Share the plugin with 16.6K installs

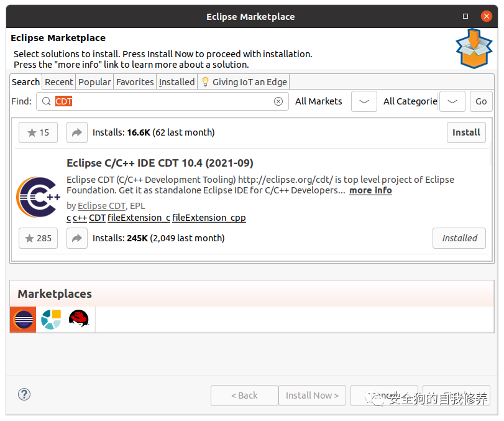77,132
